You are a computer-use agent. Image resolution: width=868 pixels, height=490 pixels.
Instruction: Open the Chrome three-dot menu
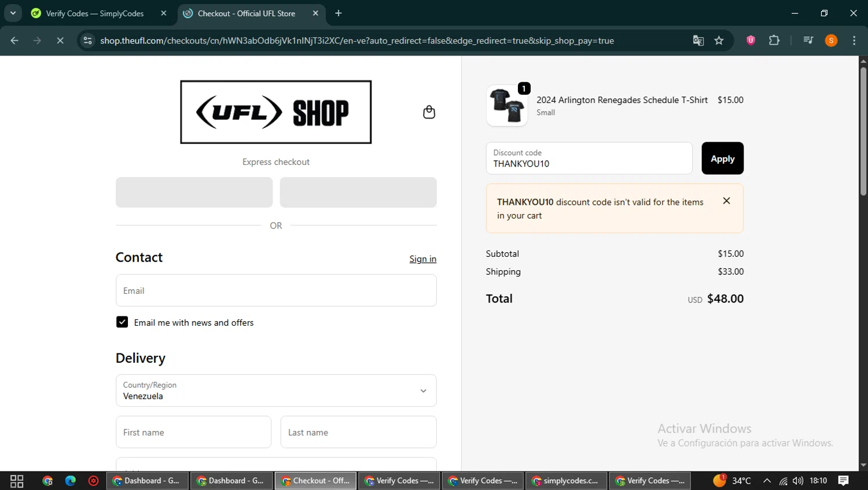pos(854,40)
